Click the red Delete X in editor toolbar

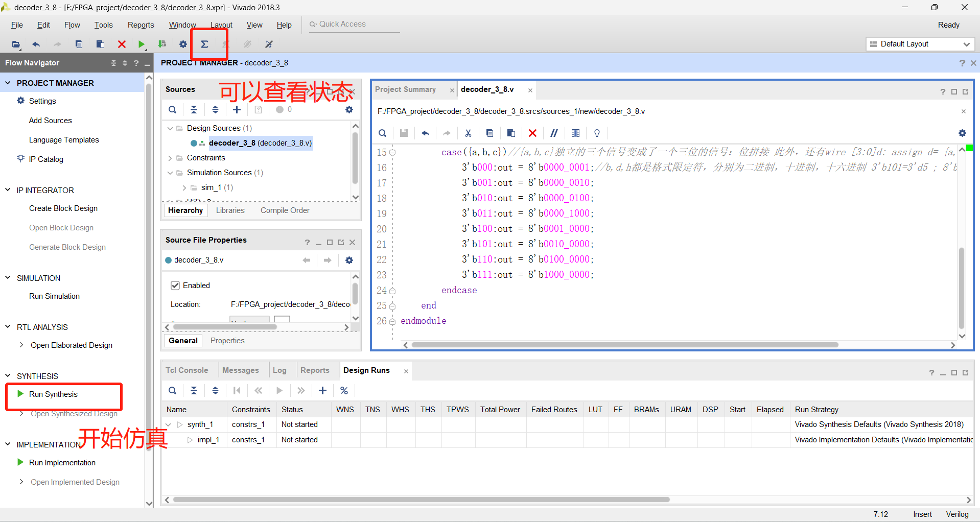pos(532,133)
